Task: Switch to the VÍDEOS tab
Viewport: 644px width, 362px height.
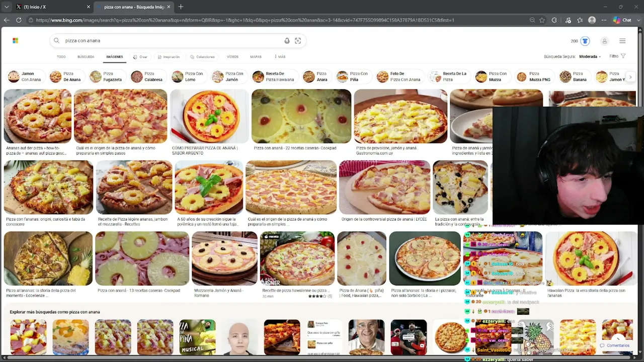Action: [232, 57]
